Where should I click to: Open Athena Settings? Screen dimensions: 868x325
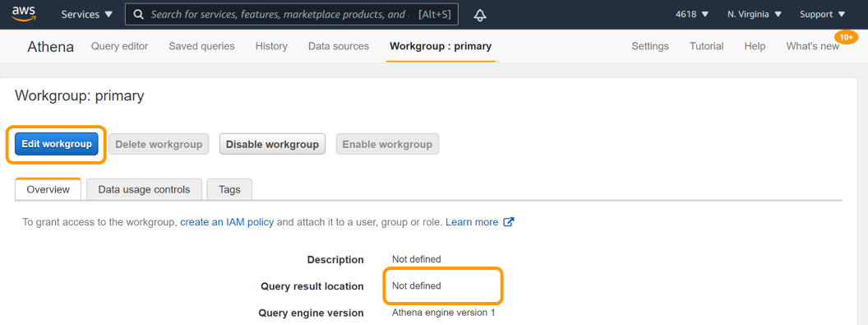[x=650, y=47]
